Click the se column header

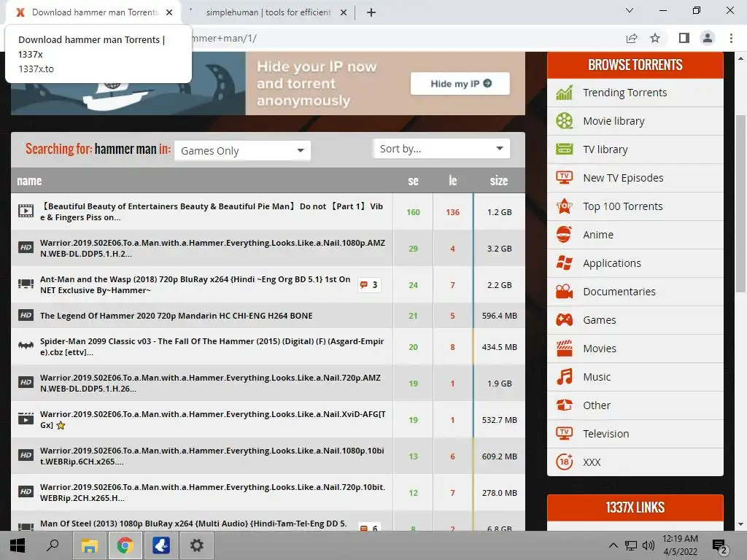click(413, 181)
